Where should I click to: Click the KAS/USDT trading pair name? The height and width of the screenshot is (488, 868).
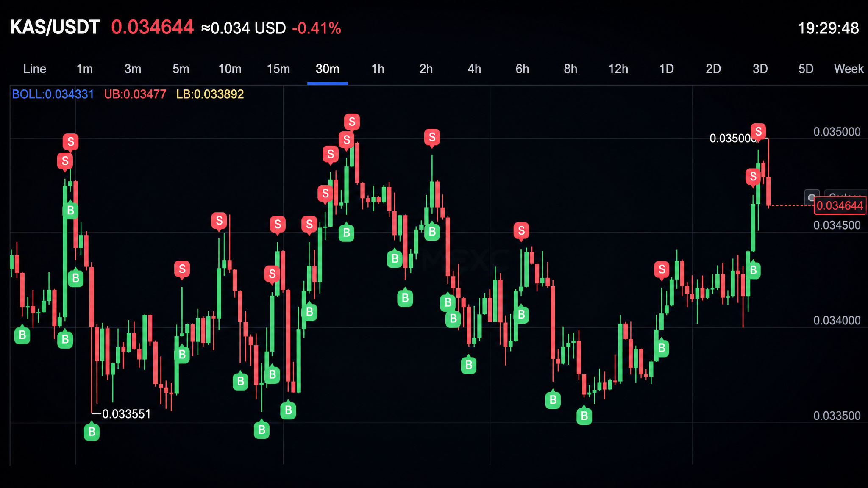[55, 27]
